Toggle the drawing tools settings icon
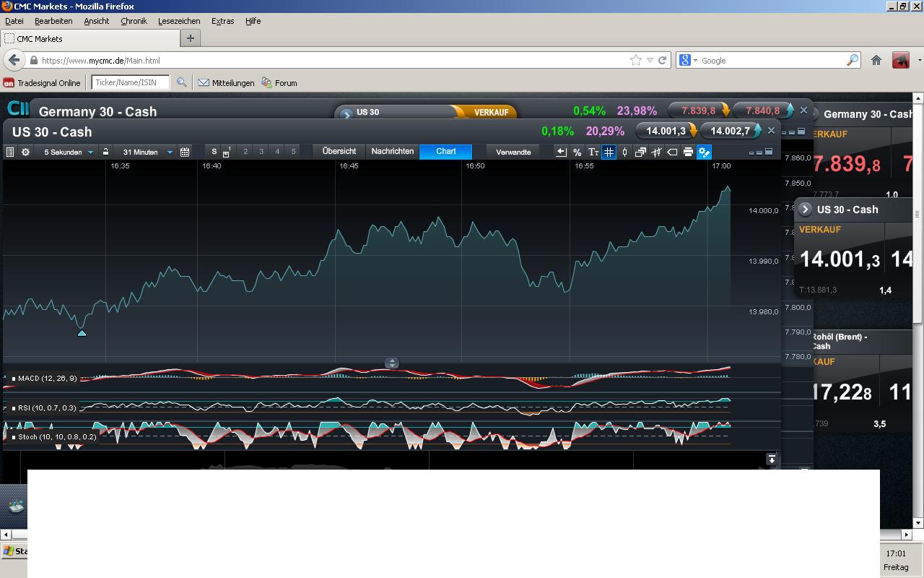Viewport: 924px width, 578px height. 704,152
